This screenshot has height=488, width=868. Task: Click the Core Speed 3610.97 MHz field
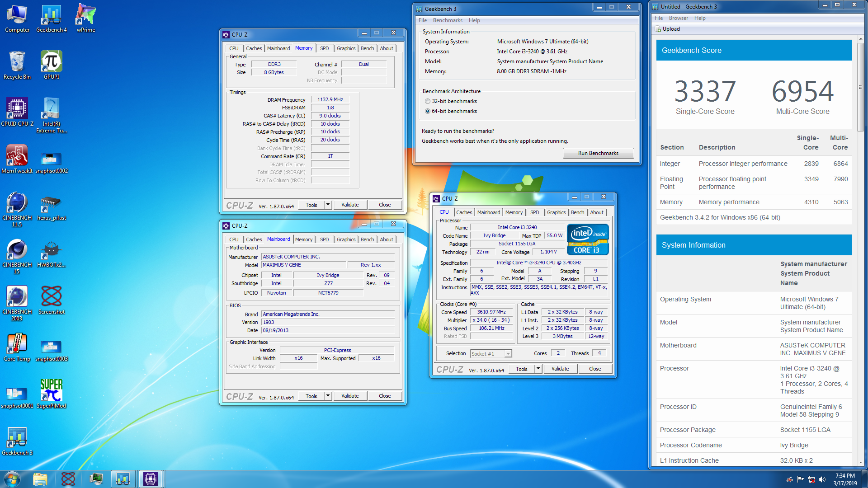click(491, 312)
